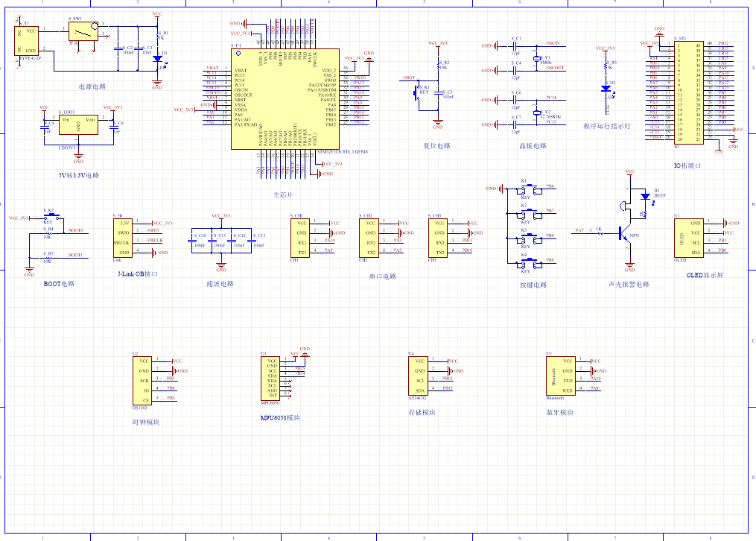Select the NPN transistor in alarm circuit
The image size is (756, 541).
[x=624, y=234]
